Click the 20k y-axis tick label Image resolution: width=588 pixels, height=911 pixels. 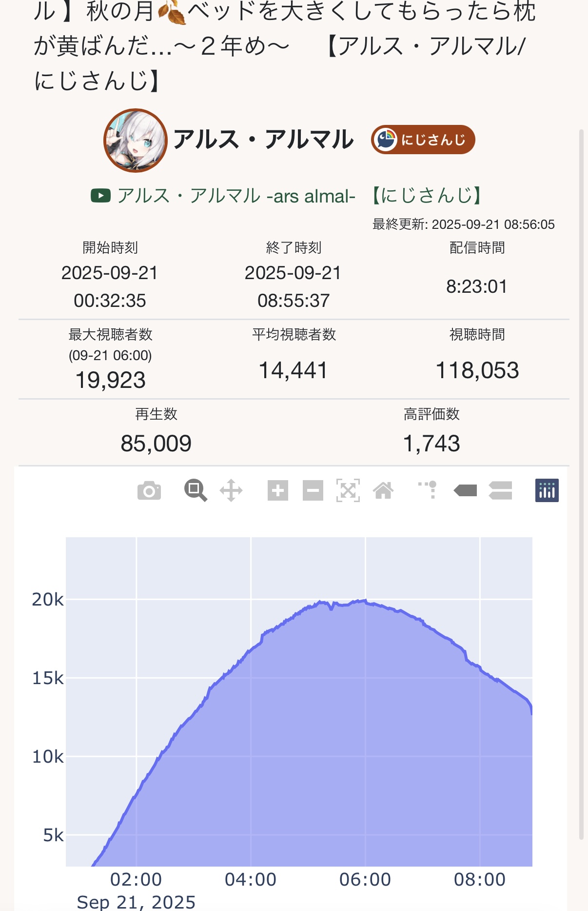47,600
